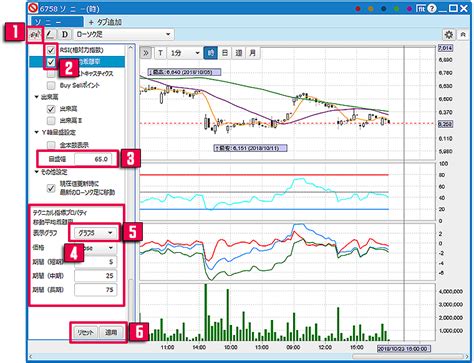The height and width of the screenshot is (363, 474).
Task: Select the red color dot in title bar
Action: [x=358, y=9]
